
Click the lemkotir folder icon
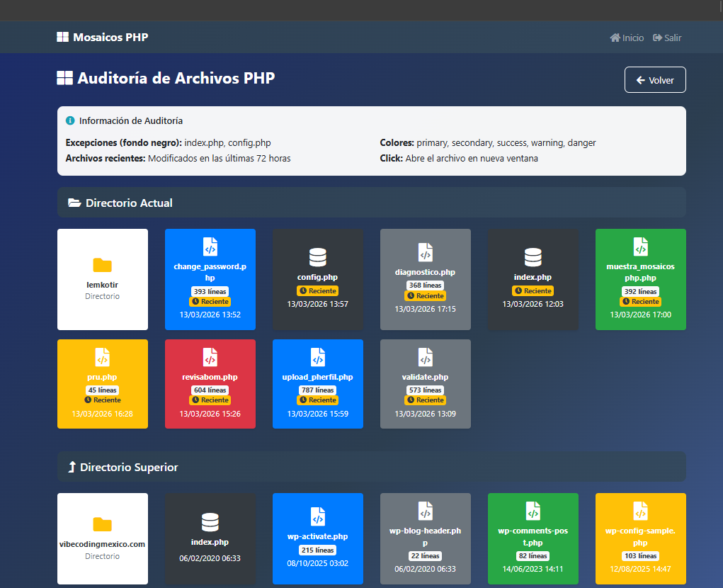tap(103, 265)
